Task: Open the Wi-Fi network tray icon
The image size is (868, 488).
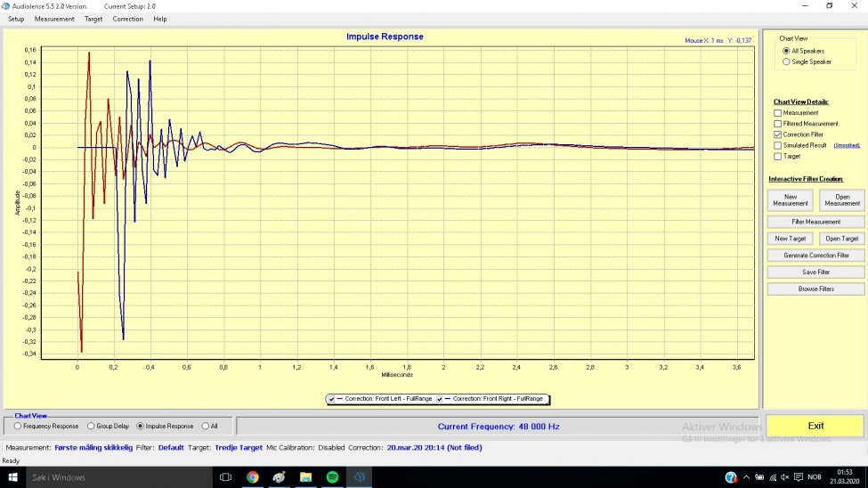Action: click(773, 477)
